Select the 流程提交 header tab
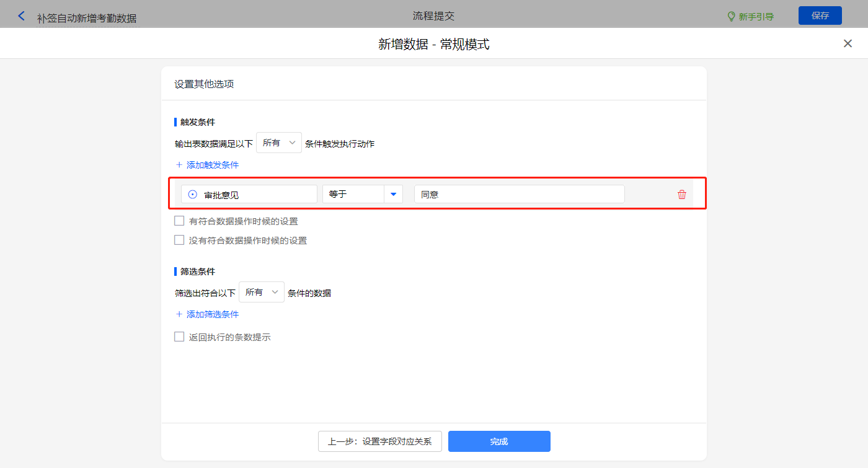This screenshot has height=468, width=868. (433, 16)
